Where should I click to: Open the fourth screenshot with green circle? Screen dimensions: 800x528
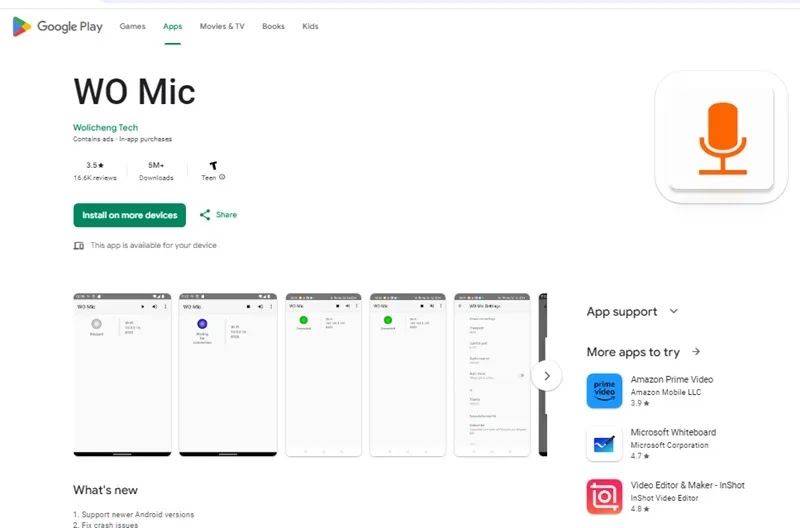tap(408, 374)
